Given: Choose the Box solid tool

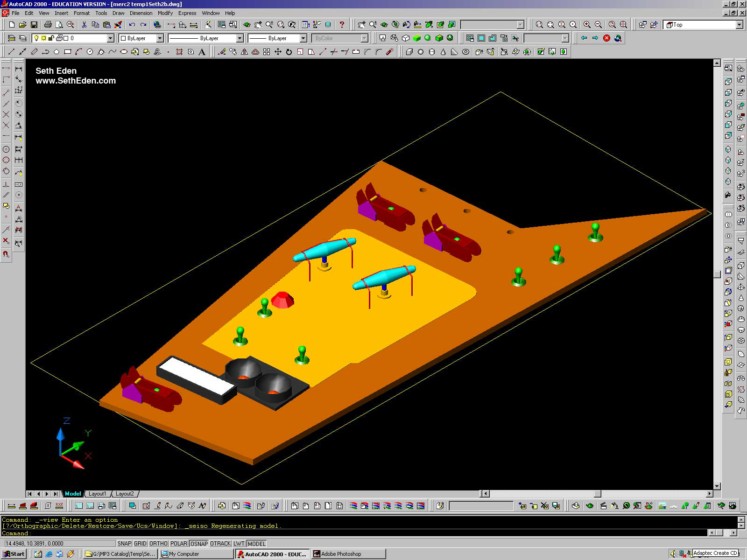Looking at the screenshot, I should coord(409,52).
